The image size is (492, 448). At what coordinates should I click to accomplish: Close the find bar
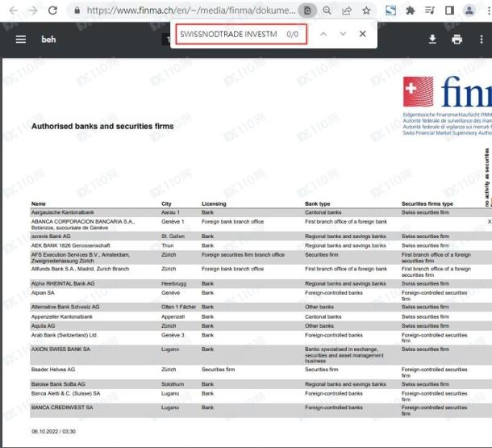(362, 34)
